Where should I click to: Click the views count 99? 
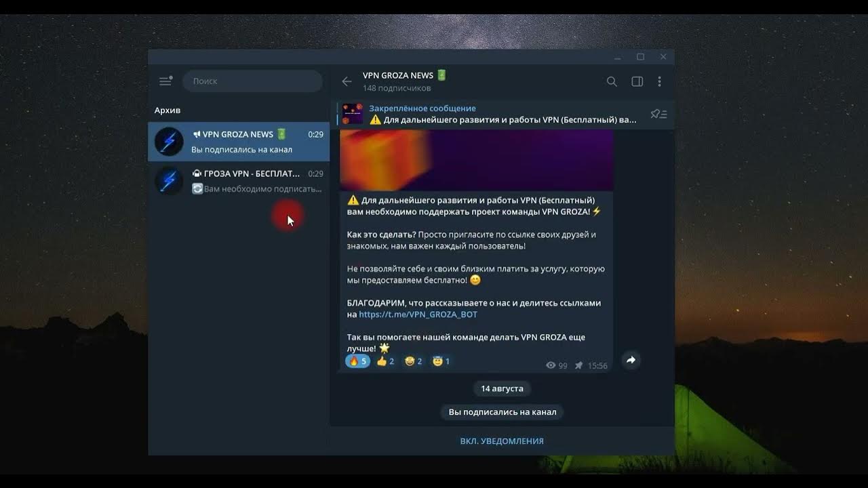click(x=557, y=365)
